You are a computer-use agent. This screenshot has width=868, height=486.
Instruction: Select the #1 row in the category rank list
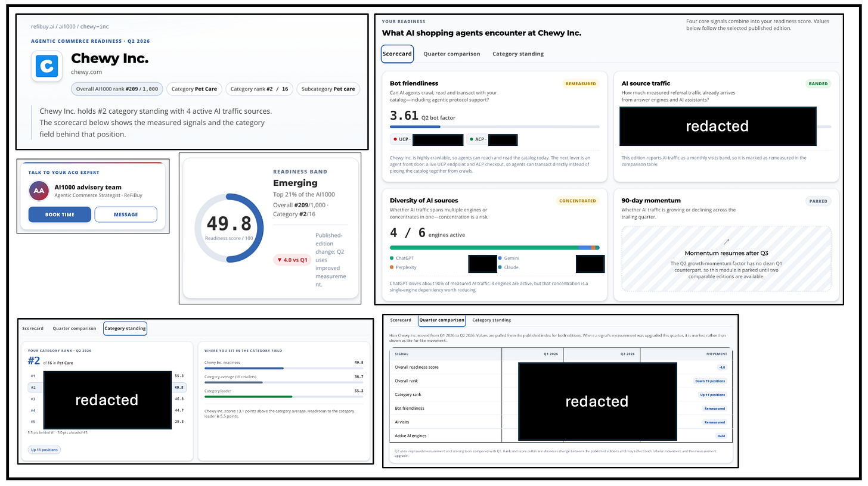pos(107,376)
